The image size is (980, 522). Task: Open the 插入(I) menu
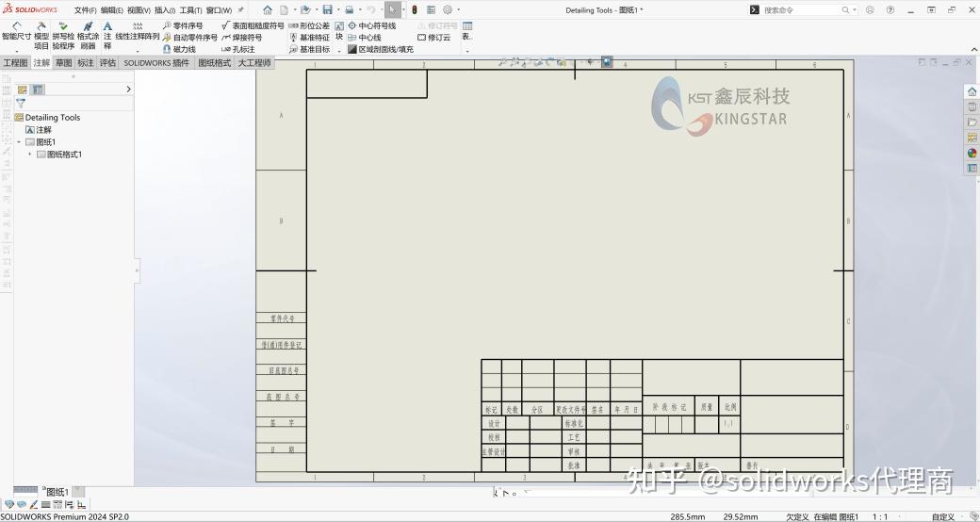click(x=164, y=10)
